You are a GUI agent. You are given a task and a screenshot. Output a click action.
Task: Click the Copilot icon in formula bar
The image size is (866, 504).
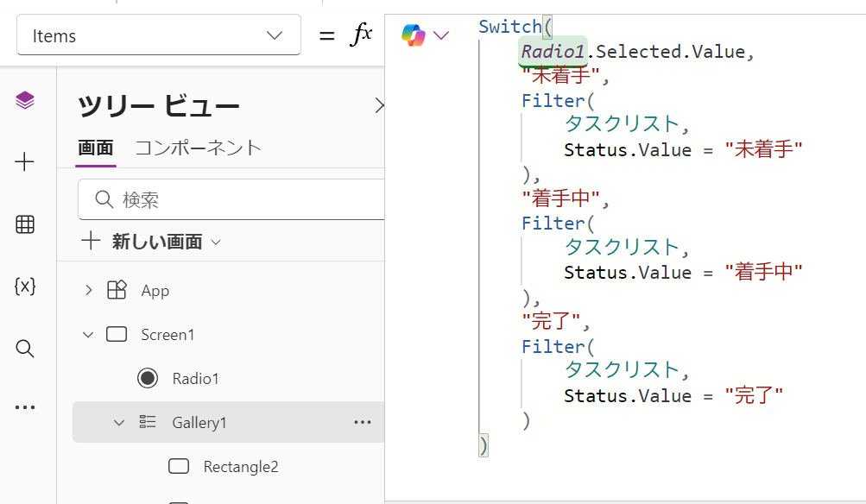click(414, 35)
